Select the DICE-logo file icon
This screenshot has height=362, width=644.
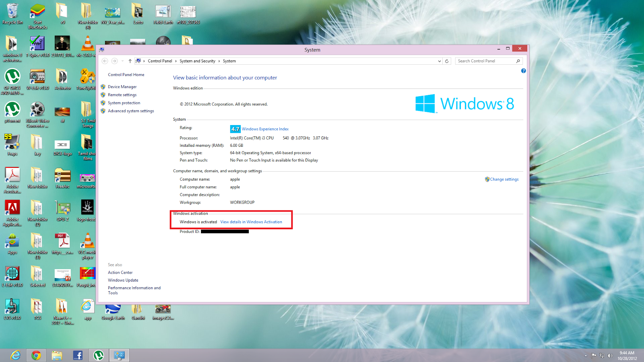62,147
